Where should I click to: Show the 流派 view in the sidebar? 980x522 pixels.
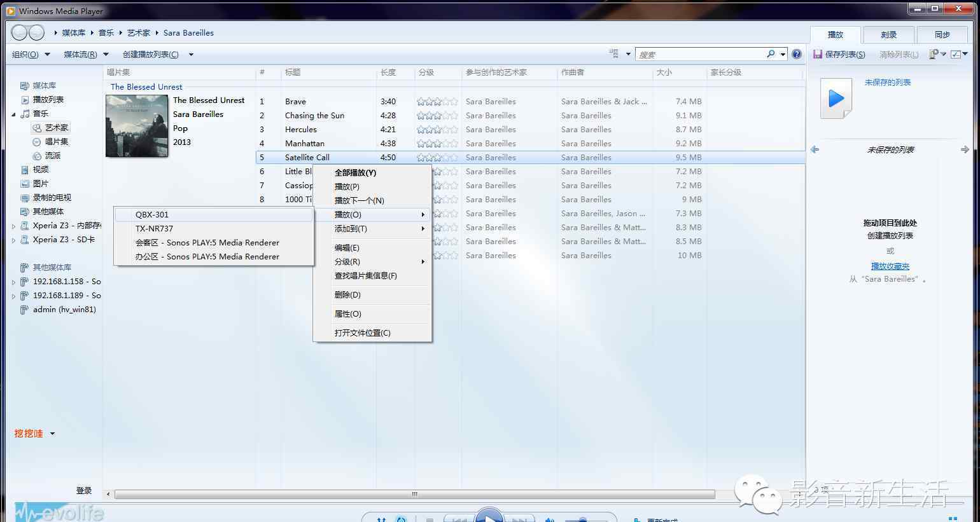pos(46,155)
